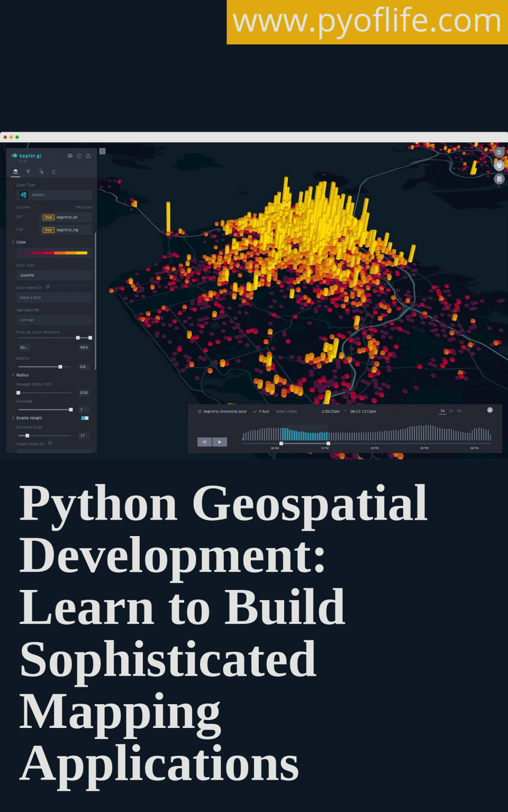Viewport: 508px width, 812px height.
Task: Click the share/export icon in sidebar header
Action: click(88, 156)
